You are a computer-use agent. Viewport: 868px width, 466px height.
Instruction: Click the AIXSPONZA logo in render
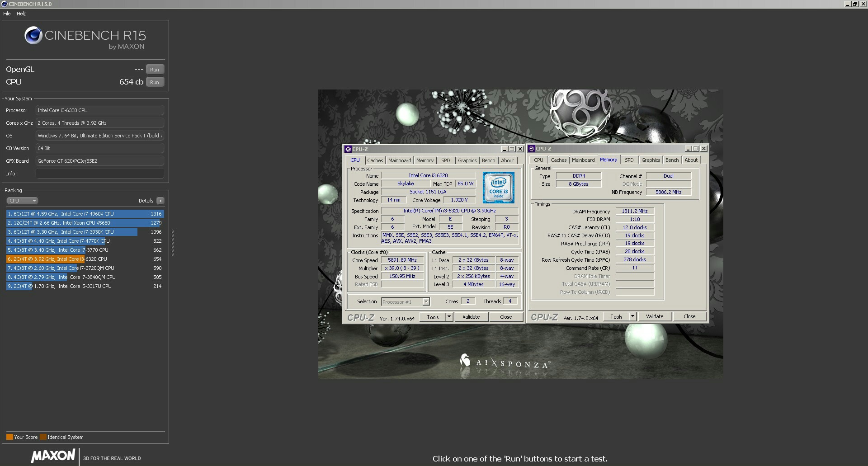pos(505,362)
